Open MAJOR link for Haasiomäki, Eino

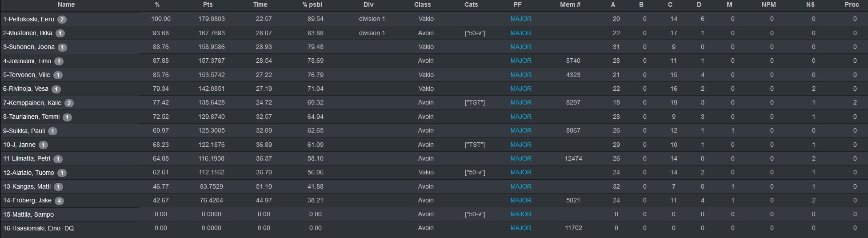point(521,228)
